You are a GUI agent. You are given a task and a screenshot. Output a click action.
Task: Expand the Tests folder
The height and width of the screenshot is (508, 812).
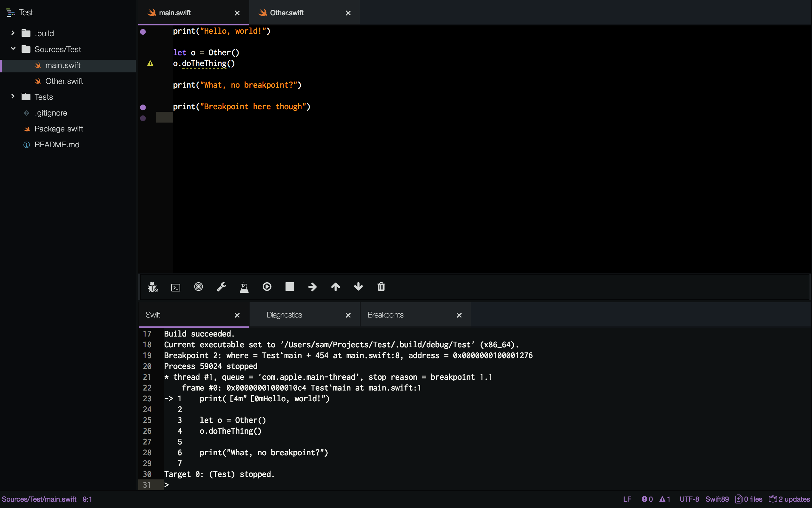(x=13, y=97)
